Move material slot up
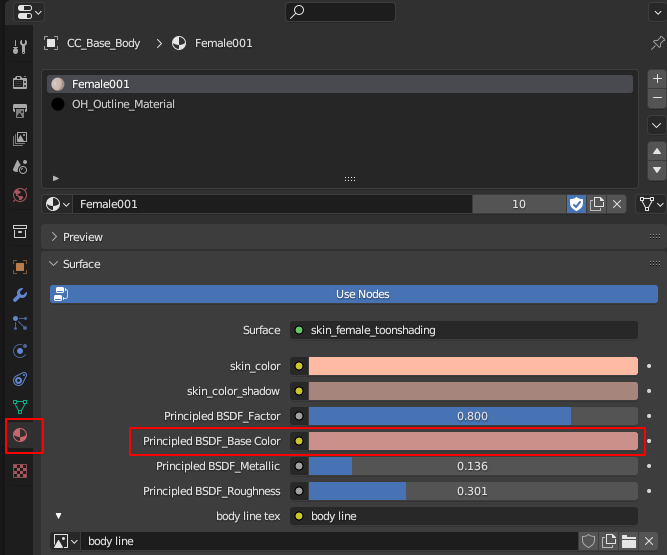The image size is (667, 555). [x=657, y=151]
